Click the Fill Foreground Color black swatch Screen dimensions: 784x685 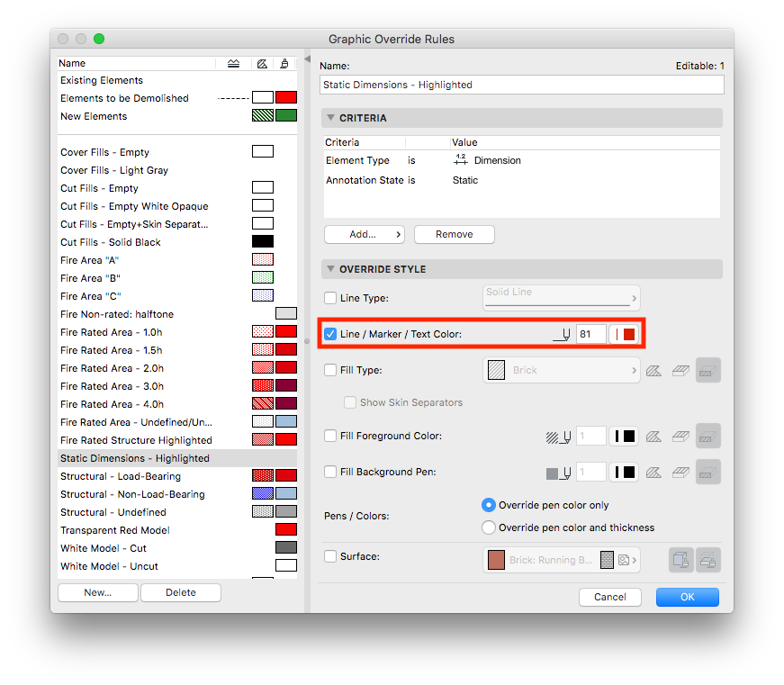[x=624, y=436]
